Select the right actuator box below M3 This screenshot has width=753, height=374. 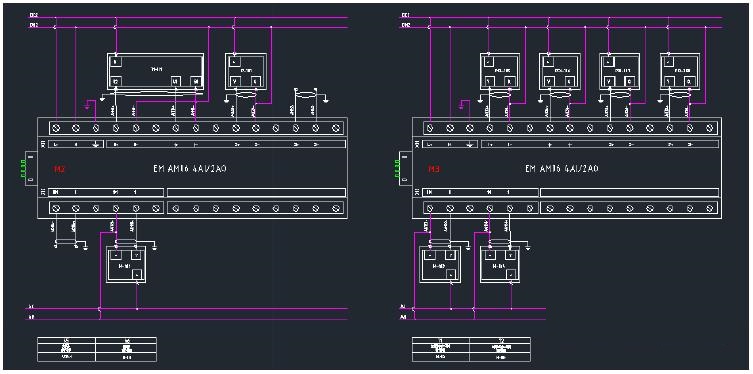click(500, 265)
